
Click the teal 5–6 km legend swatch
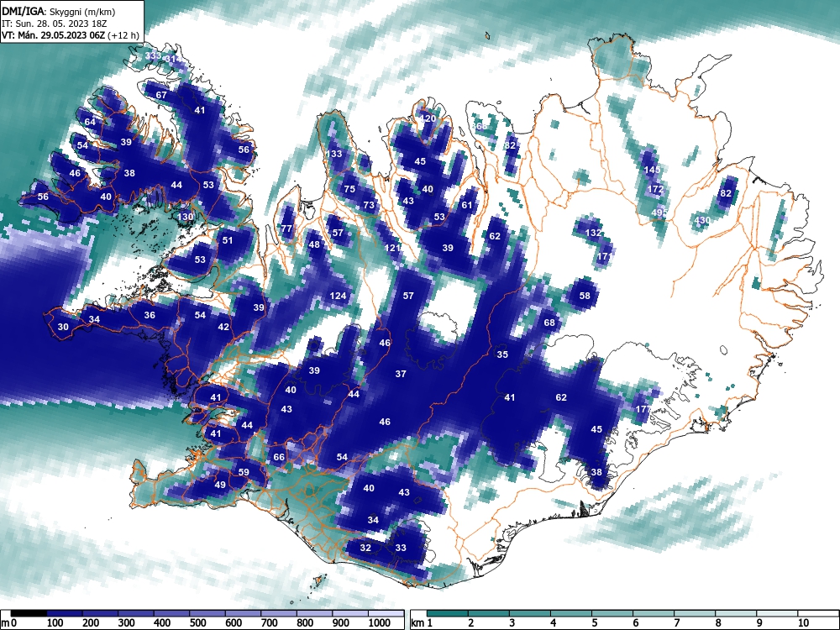(x=613, y=613)
